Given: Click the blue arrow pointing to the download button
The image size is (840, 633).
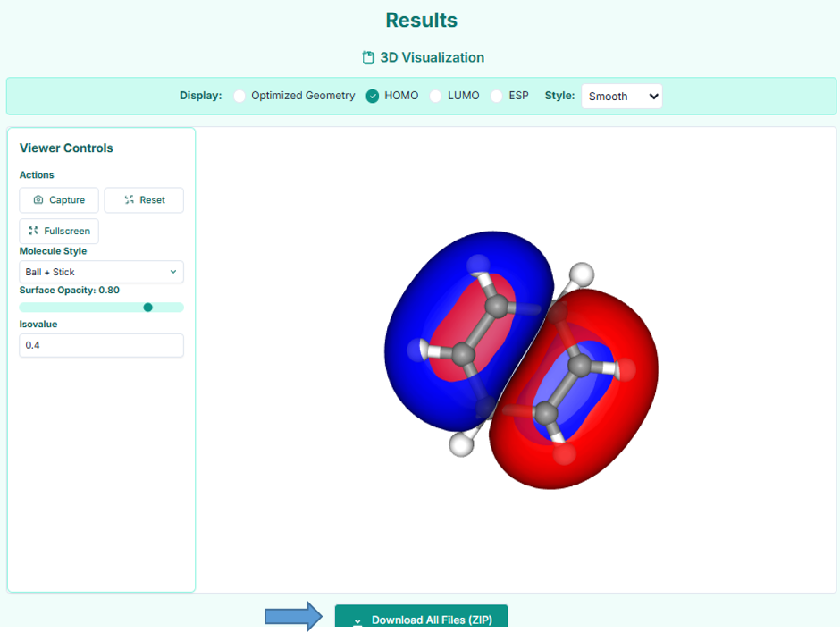Looking at the screenshot, I should point(292,615).
